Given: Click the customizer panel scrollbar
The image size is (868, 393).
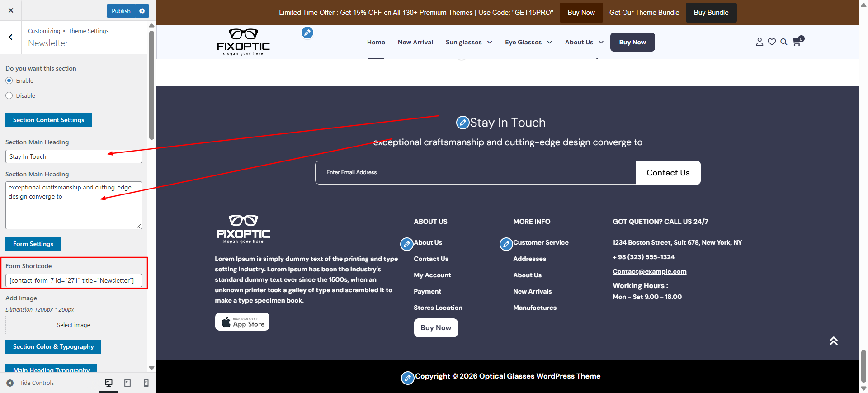Looking at the screenshot, I should pos(151,85).
